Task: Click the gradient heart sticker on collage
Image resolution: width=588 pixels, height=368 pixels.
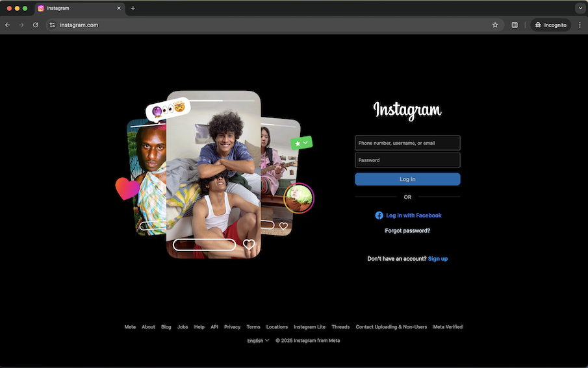Action: 127,188
